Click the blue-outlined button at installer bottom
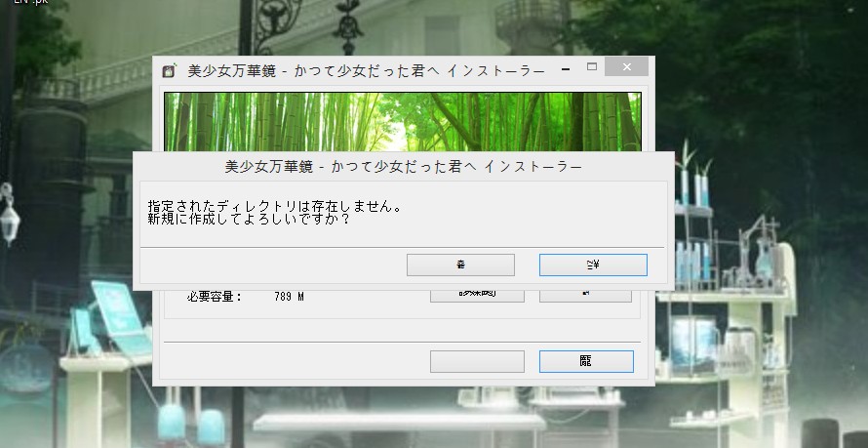This screenshot has height=448, width=868. pyautogui.click(x=586, y=361)
